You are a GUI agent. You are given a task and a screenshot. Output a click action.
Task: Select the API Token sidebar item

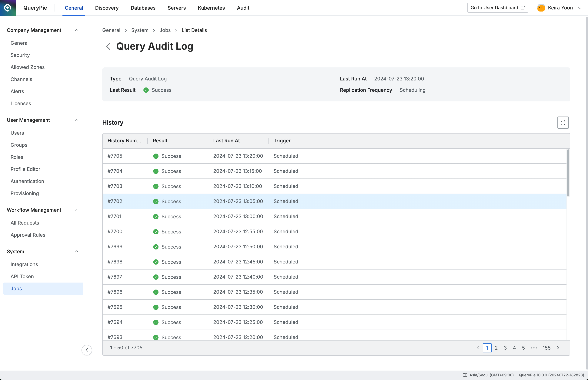(x=22, y=276)
